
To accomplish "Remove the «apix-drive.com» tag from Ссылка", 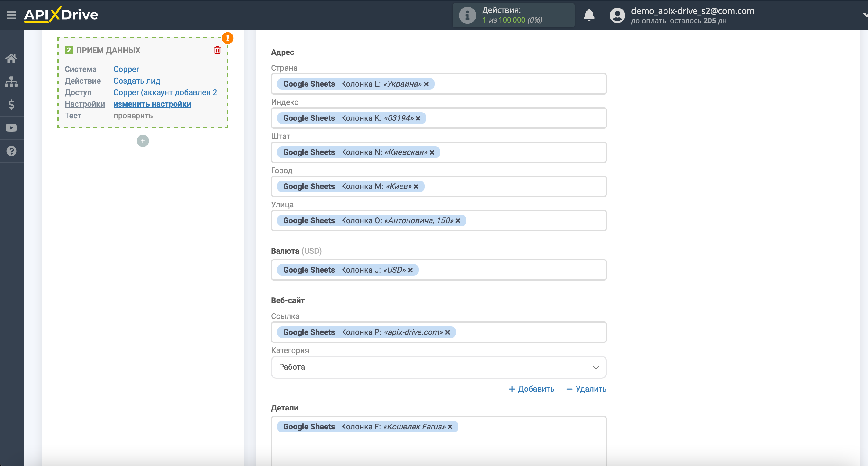I will click(447, 332).
